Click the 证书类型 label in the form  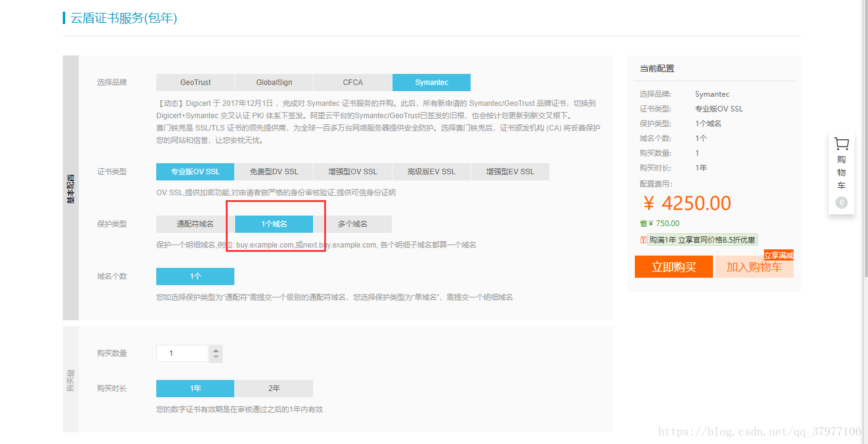coord(112,172)
